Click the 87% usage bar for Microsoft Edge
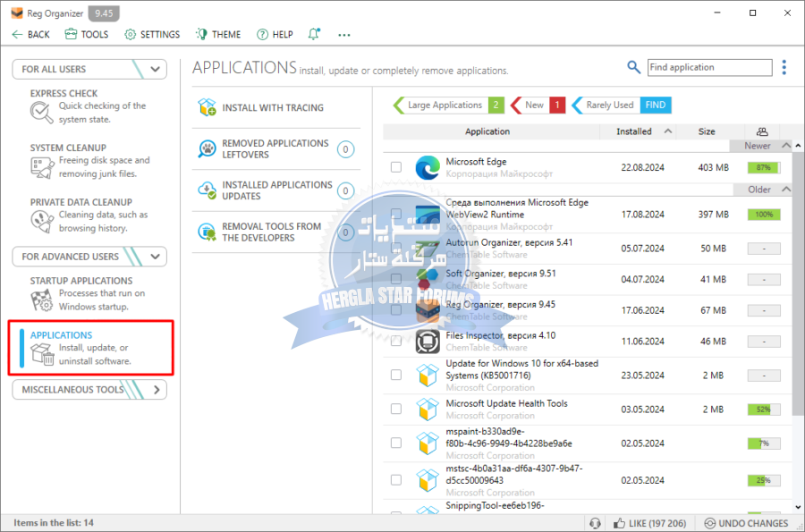The width and height of the screenshot is (805, 532). 764,167
